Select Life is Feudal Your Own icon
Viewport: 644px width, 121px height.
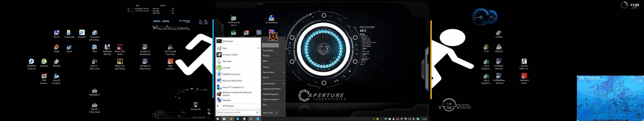[170, 50]
